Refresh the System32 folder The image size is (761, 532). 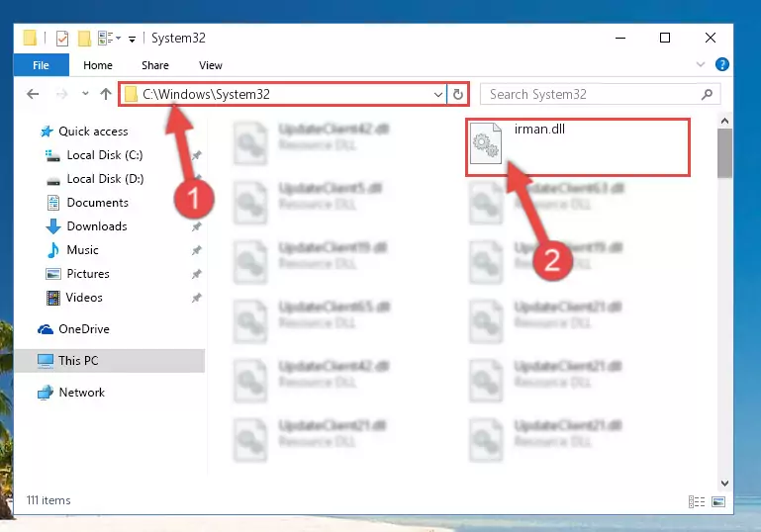[457, 94]
